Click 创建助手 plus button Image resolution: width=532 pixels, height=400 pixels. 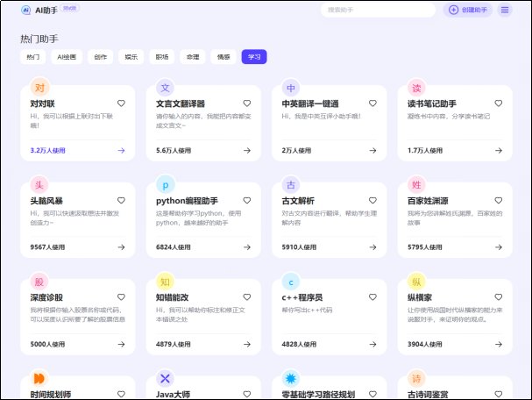coord(468,10)
